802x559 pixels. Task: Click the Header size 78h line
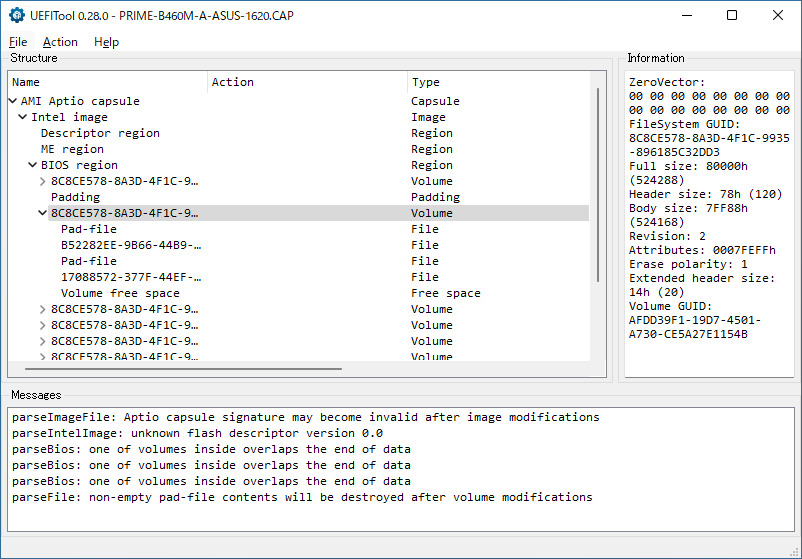click(x=705, y=194)
